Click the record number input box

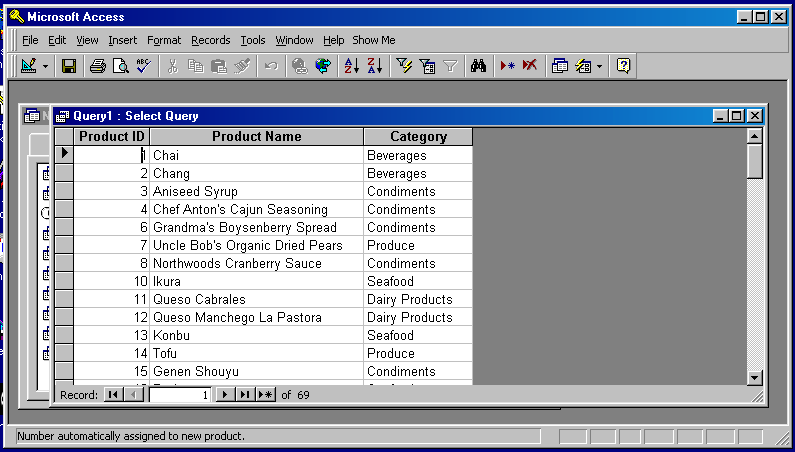click(x=180, y=395)
